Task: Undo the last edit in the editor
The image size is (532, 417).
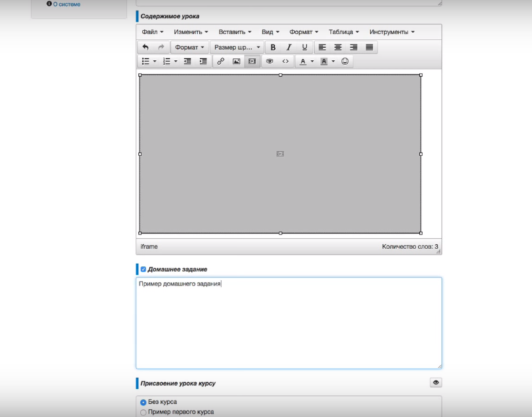Action: pyautogui.click(x=145, y=47)
